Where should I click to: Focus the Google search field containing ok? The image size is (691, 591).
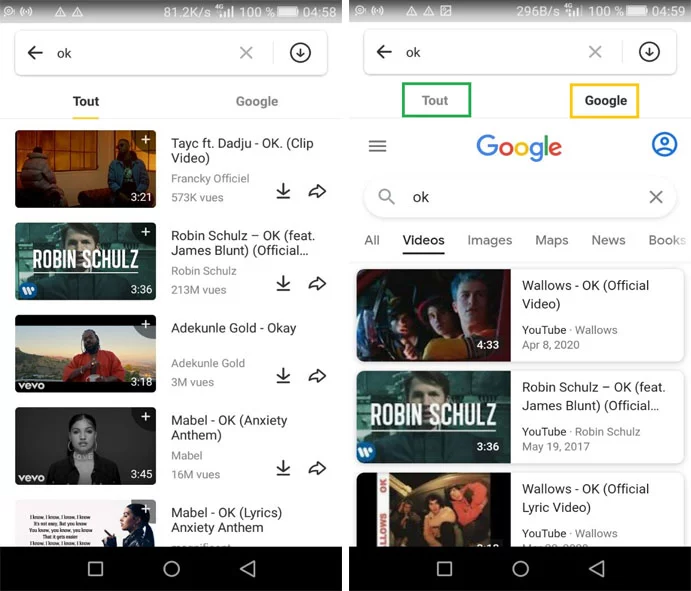[x=520, y=197]
